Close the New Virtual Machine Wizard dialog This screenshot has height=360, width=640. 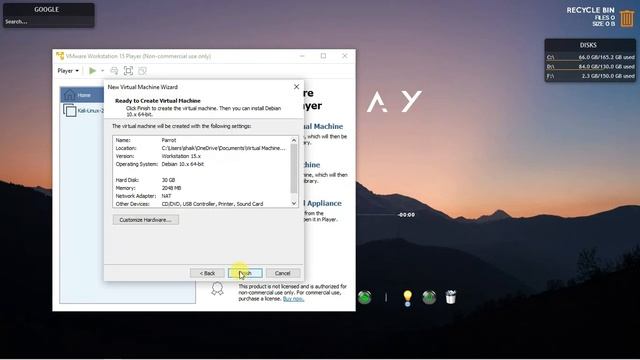pyautogui.click(x=296, y=87)
